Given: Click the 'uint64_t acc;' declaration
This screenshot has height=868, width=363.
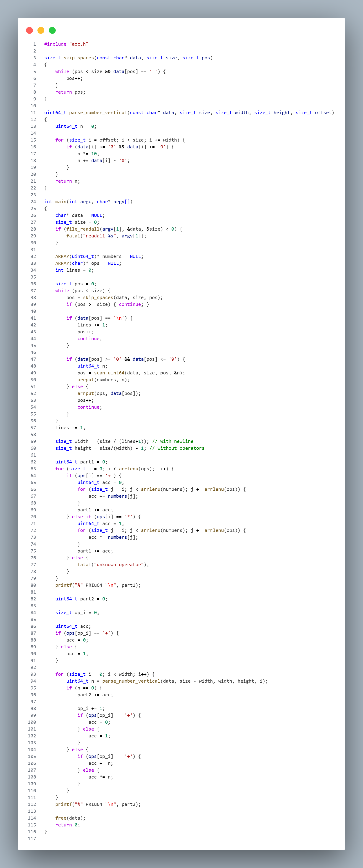Looking at the screenshot, I should click(73, 626).
